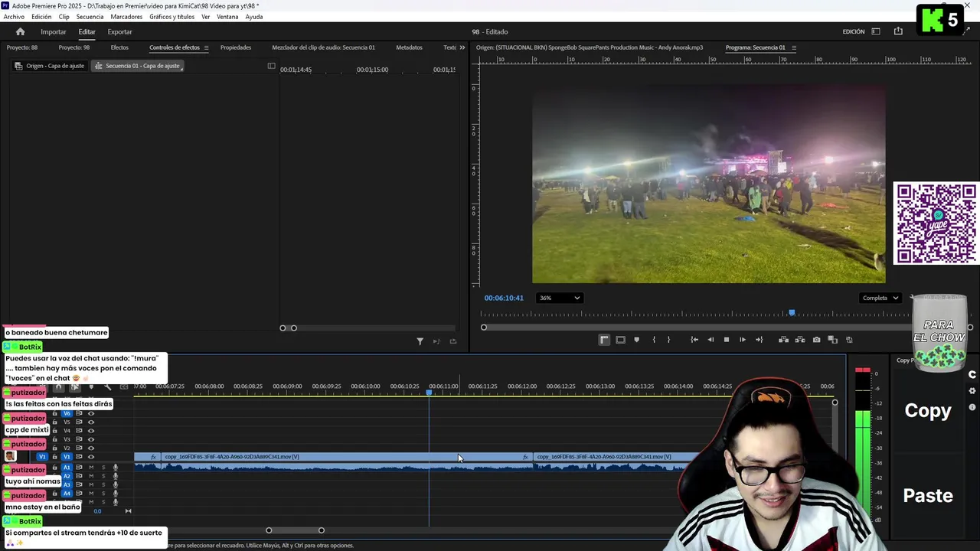Viewport: 980px width, 551px height.
Task: Click the first view-mode icon in transport bar
Action: [604, 340]
